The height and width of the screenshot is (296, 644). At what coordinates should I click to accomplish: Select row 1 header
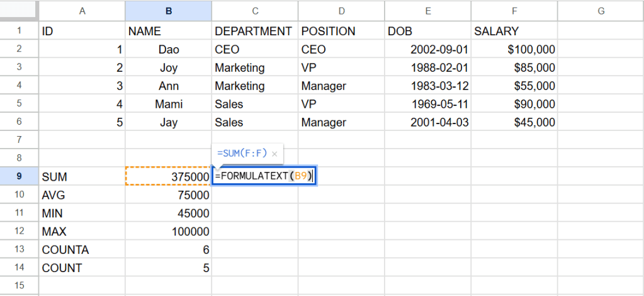coord(19,31)
